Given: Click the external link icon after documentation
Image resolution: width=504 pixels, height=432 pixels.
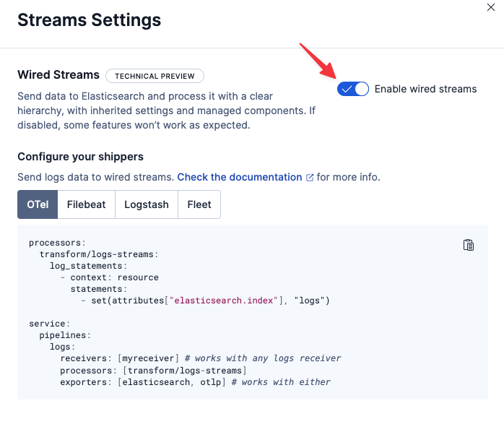Looking at the screenshot, I should pos(310,178).
